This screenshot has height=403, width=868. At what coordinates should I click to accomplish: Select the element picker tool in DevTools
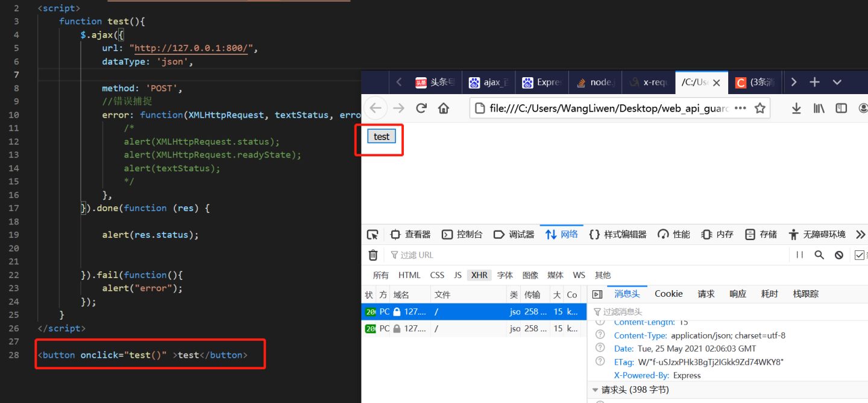click(373, 234)
